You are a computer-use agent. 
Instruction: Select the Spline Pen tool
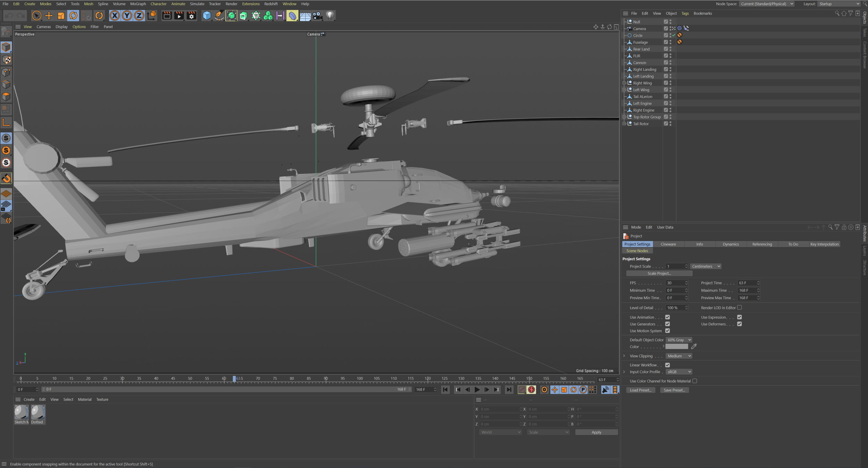(219, 16)
